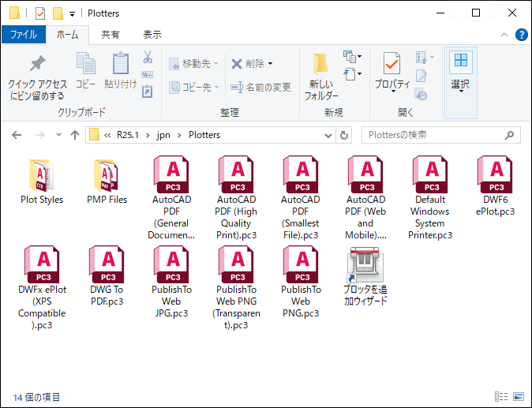Image resolution: width=532 pixels, height=408 pixels.
Task: Click the 削除 (Delete) button
Action: point(248,63)
